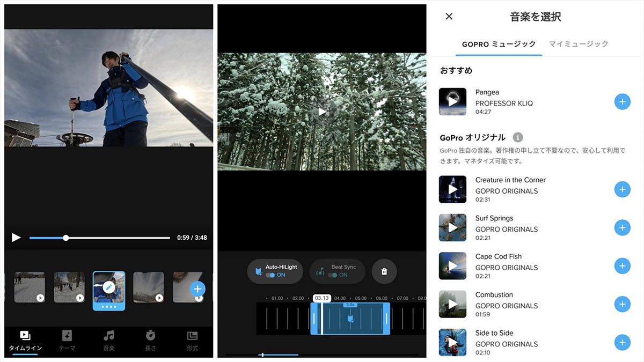The width and height of the screenshot is (644, 362).
Task: Add the Cape Cod Fish track
Action: coord(622,266)
